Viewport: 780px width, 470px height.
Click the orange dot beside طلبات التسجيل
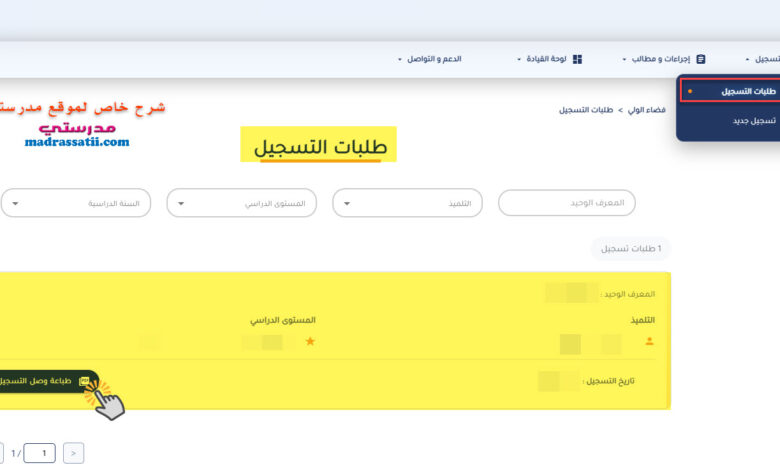690,91
